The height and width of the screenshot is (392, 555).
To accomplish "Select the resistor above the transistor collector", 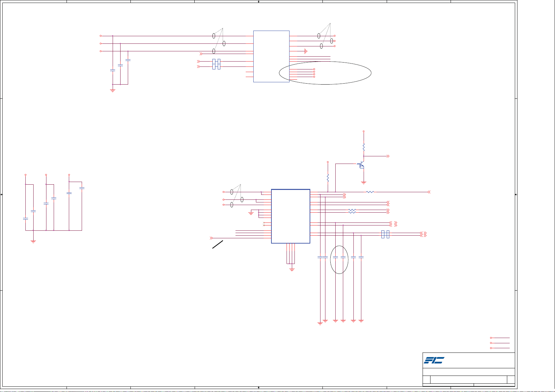I will [364, 147].
